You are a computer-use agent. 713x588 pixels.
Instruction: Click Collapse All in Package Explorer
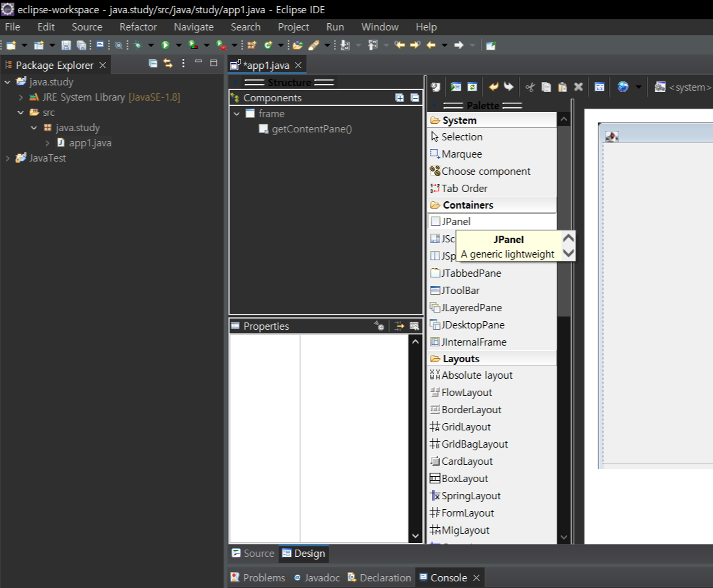coord(153,63)
